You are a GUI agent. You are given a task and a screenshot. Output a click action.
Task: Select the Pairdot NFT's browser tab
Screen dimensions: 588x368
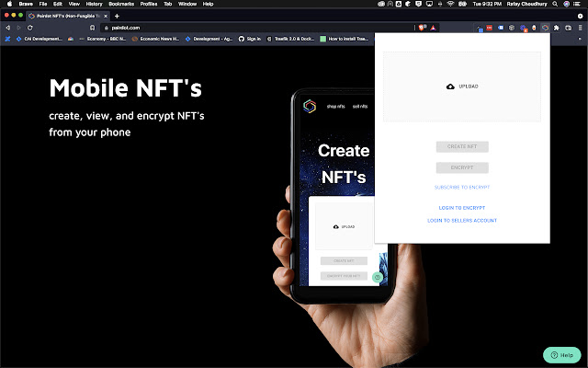[68, 17]
